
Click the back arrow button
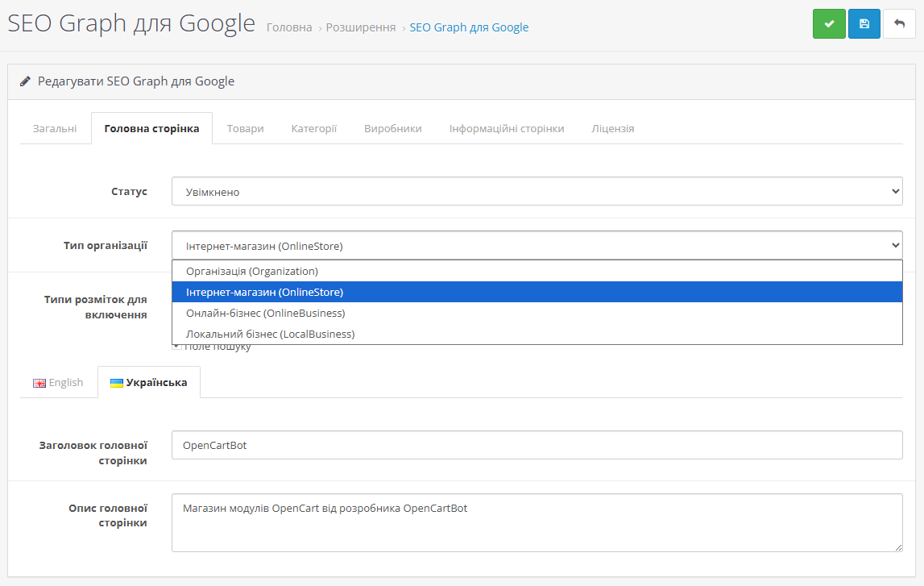click(x=899, y=24)
